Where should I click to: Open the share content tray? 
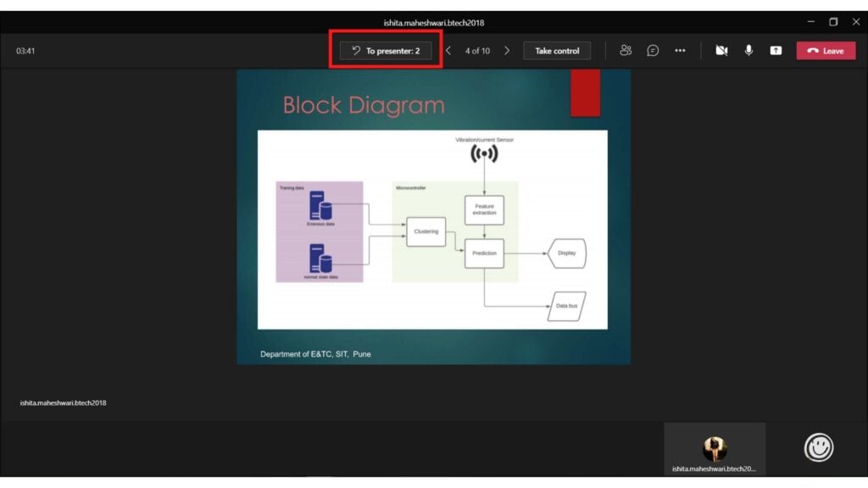776,50
